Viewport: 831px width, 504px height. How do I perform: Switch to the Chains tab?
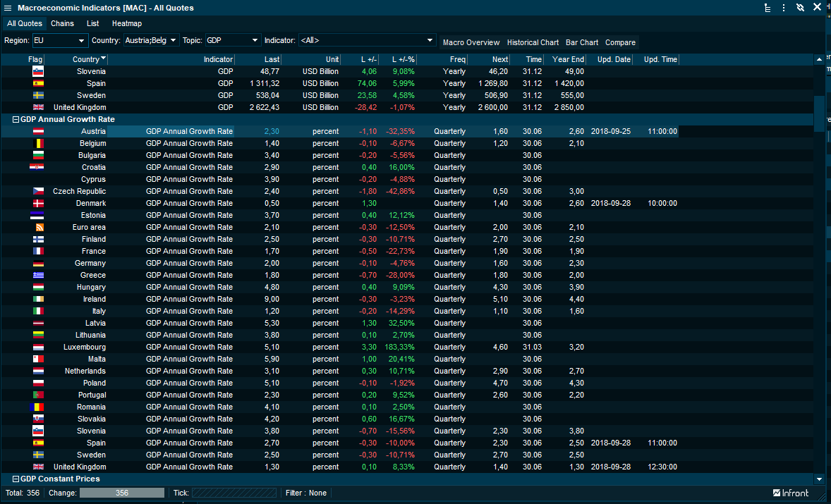coord(63,23)
